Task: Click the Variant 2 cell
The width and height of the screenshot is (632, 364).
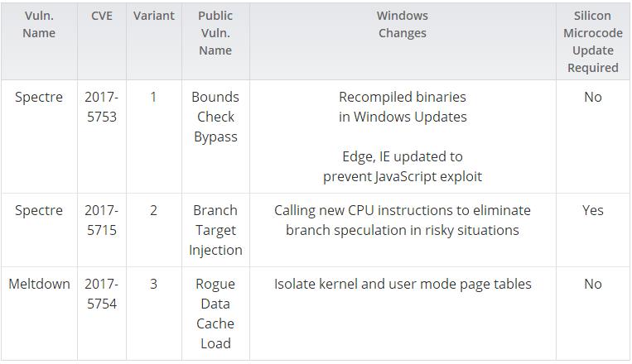Action: pos(153,210)
